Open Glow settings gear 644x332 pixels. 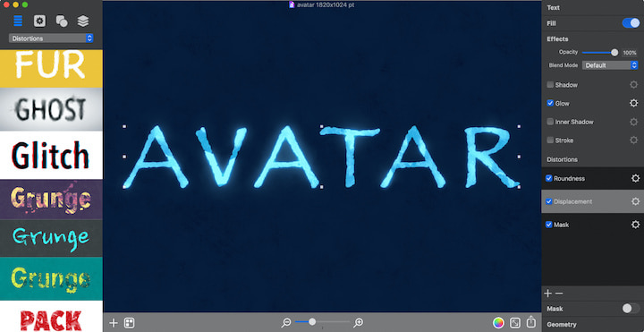634,103
